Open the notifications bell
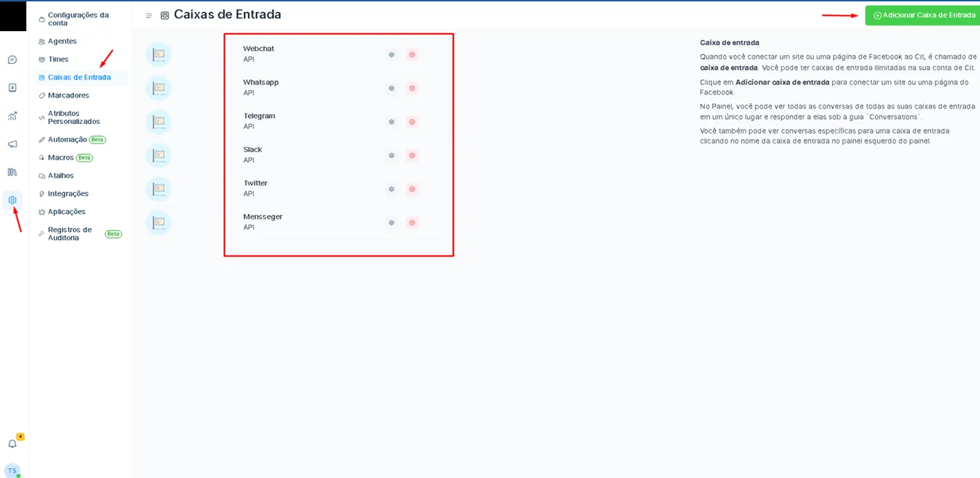This screenshot has width=980, height=478. point(12,443)
